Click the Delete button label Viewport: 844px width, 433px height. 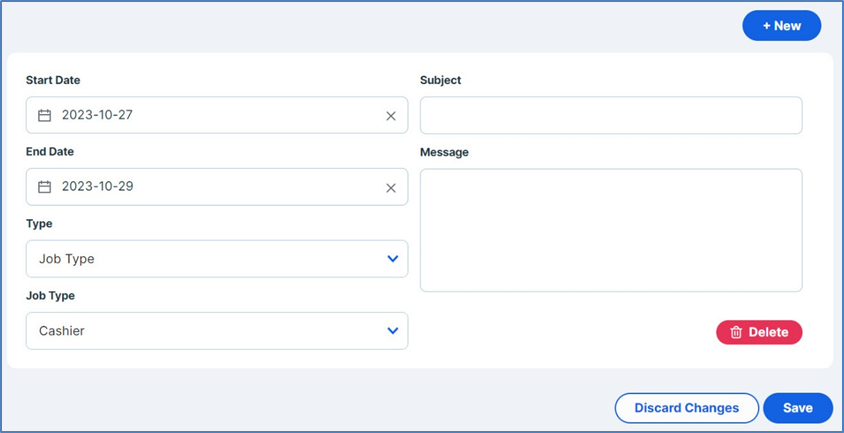(x=768, y=332)
